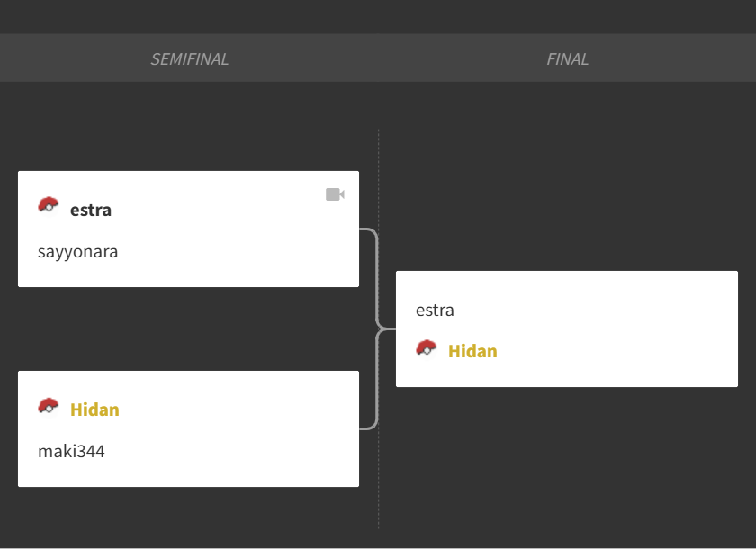Screen dimensions: 756x549
Task: Click the FINAL round header
Action: 567,58
